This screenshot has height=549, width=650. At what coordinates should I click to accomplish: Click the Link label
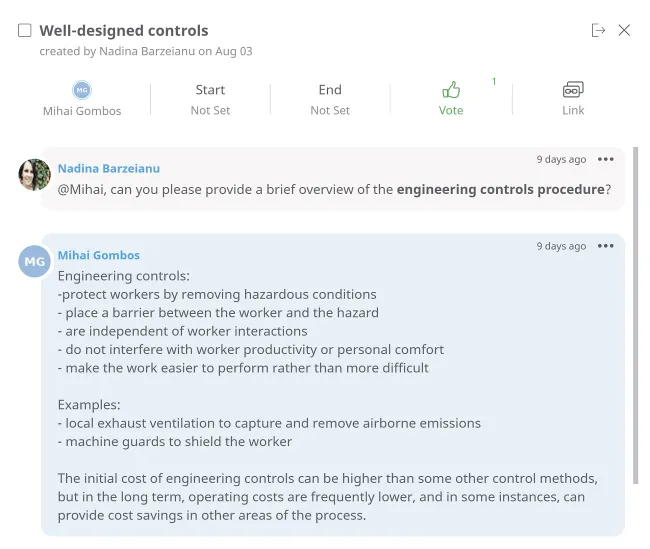point(573,110)
